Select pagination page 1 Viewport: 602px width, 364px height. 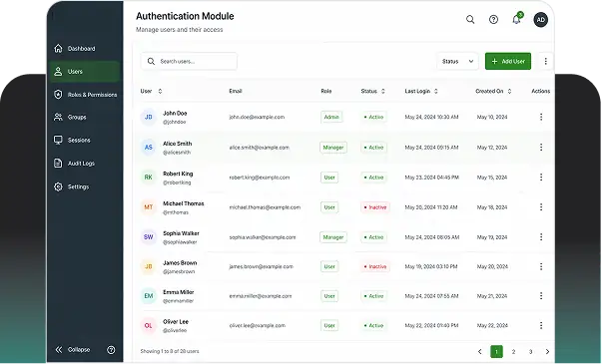pyautogui.click(x=496, y=351)
